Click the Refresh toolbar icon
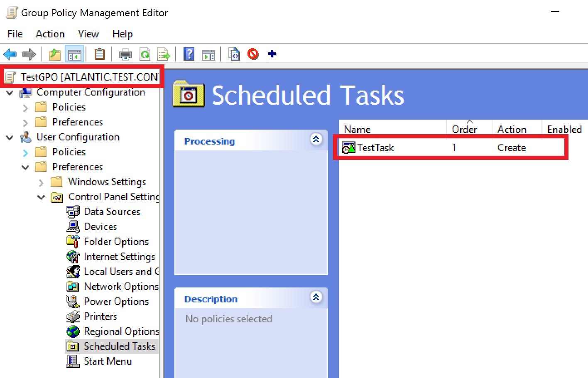Image resolution: width=588 pixels, height=378 pixels. (x=145, y=54)
